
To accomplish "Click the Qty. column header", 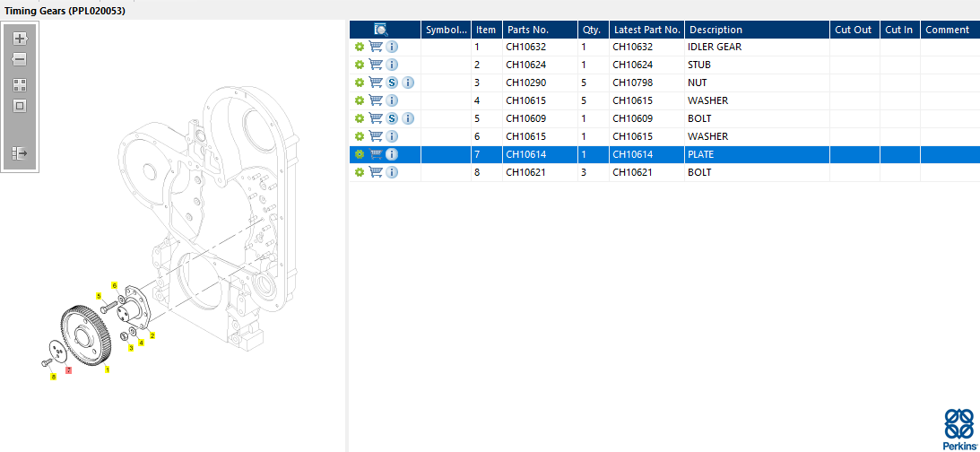I will [x=591, y=30].
